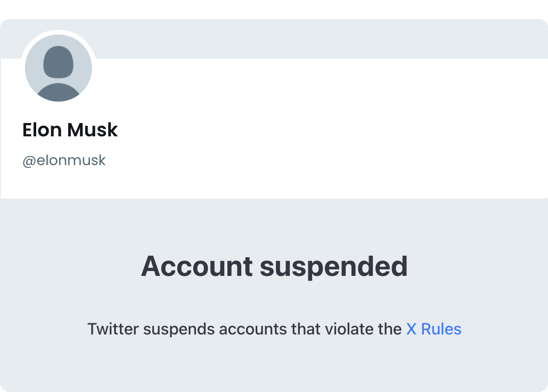
Task: Click the word Twitter in the notice
Action: coord(114,329)
